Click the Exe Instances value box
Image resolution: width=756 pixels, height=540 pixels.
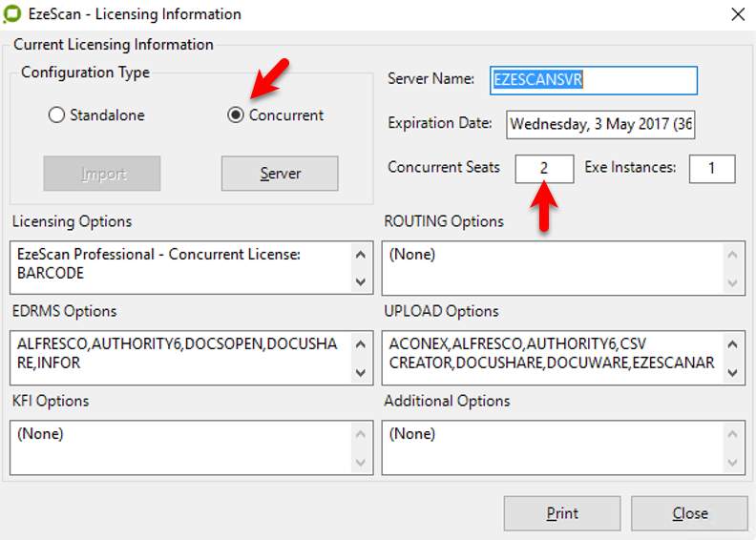711,169
